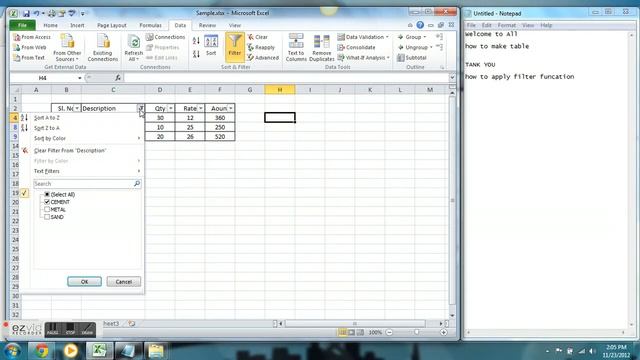Check the SAND filter checkbox
Image resolution: width=640 pixels, height=360 pixels.
[x=47, y=217]
